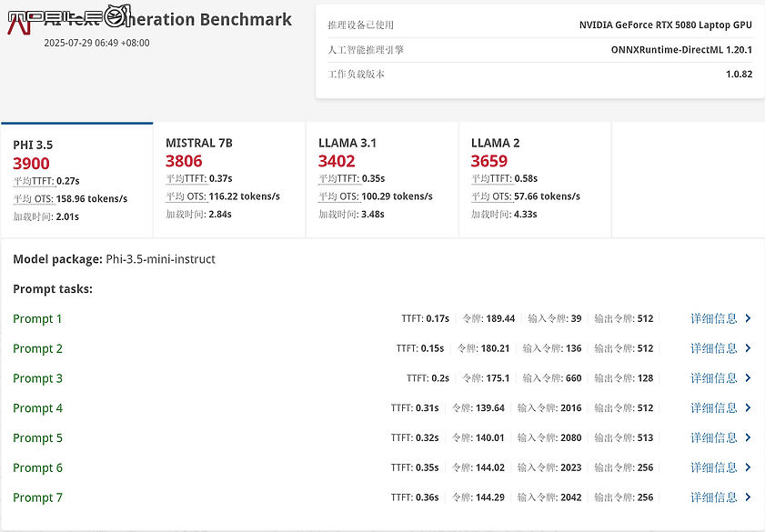Switch to the LLAMA 2 tab

pos(535,180)
